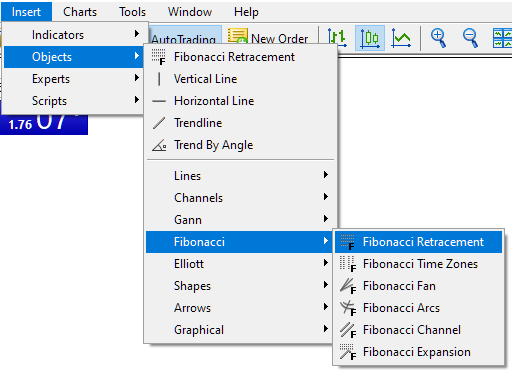512x372 pixels.
Task: Click the highlighted submenu Fibonacci Retracement icon
Action: (x=348, y=242)
